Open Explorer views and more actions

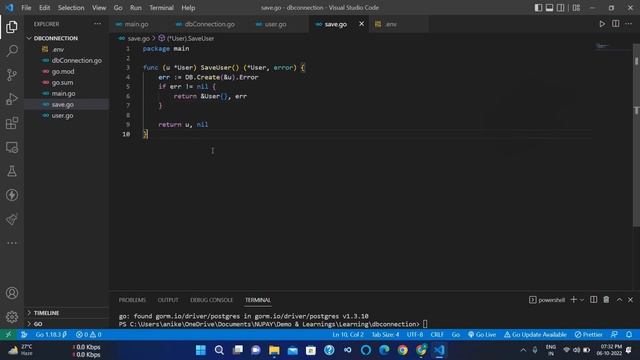[x=98, y=24]
